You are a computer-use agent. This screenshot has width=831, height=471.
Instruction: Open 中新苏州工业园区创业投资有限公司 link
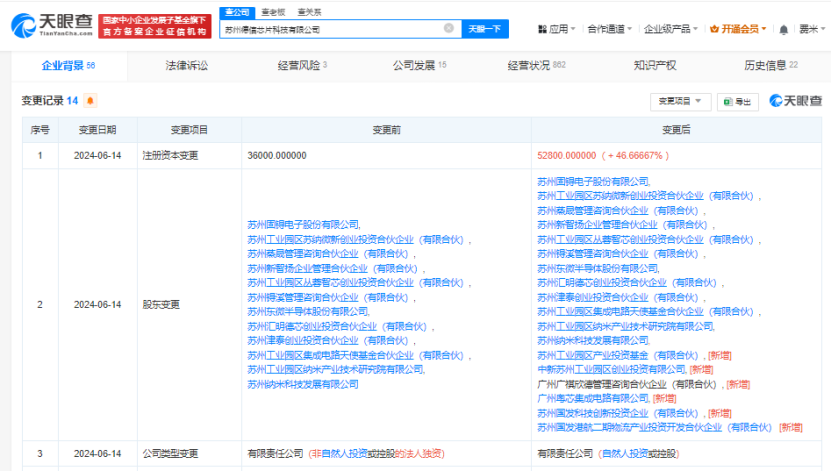(x=611, y=370)
